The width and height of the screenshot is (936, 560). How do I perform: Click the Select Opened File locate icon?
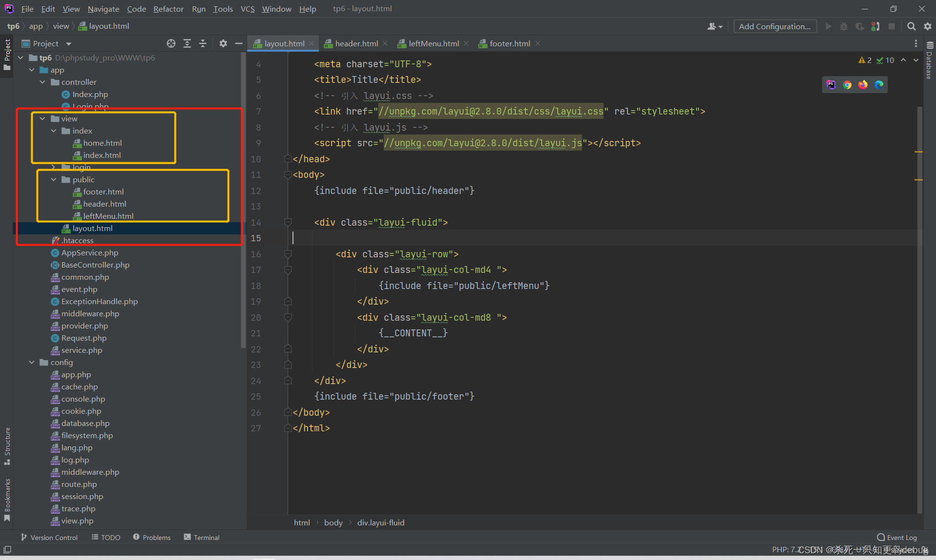click(171, 43)
